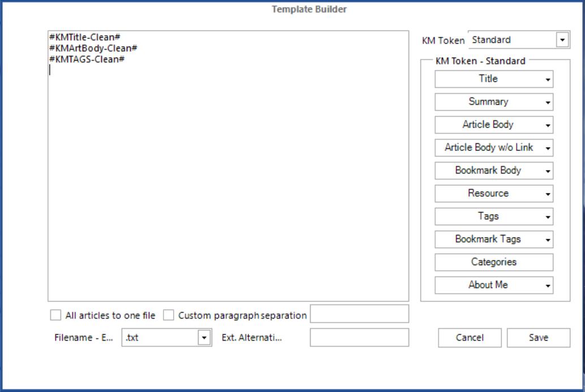Cancel the Template Builder dialog
The image size is (585, 392).
pos(470,338)
